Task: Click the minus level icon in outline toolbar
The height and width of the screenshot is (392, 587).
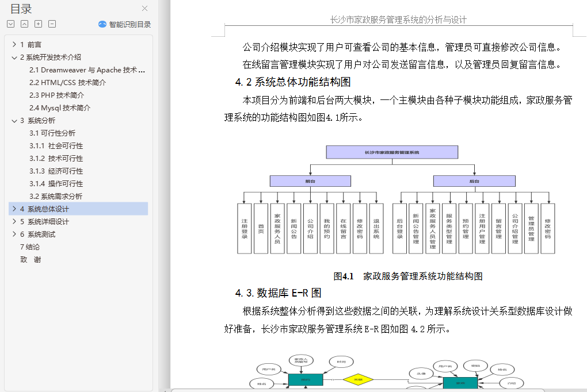Action: [x=52, y=24]
